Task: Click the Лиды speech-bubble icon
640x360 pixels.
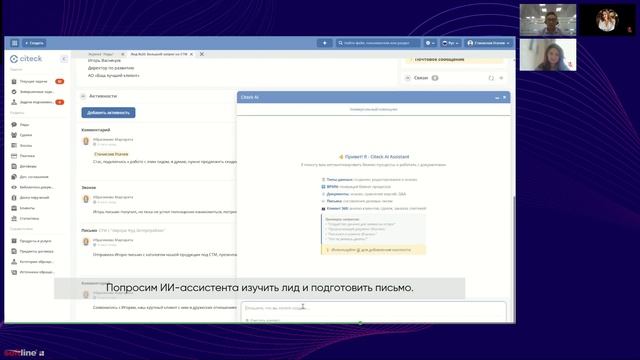Action: 14,124
